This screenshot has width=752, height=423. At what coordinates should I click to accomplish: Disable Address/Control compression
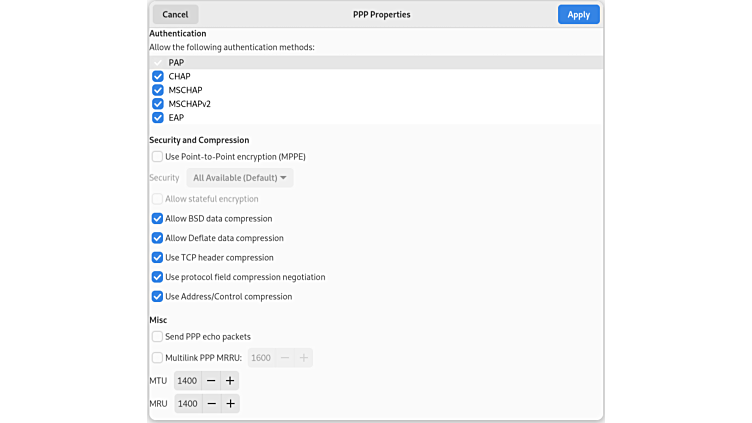[158, 297]
